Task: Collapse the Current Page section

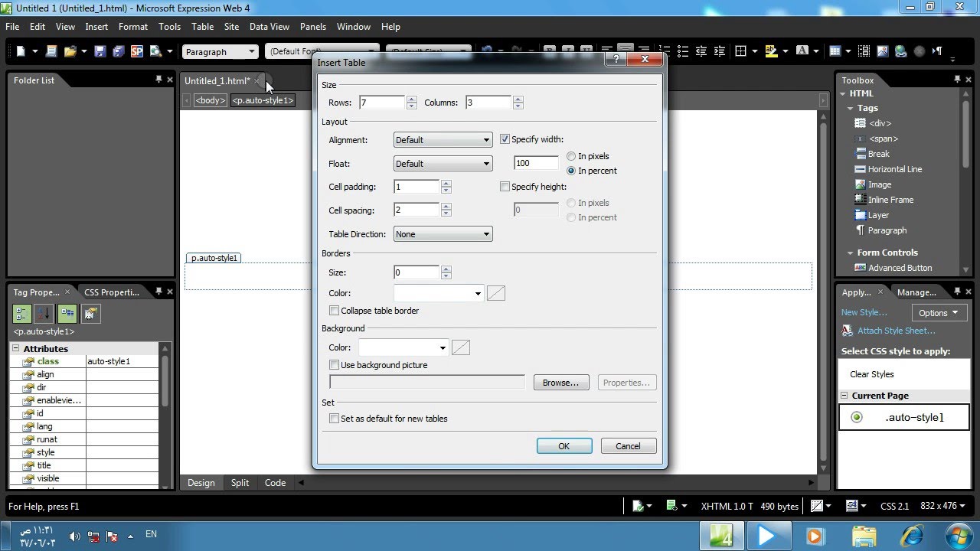Action: coord(844,396)
